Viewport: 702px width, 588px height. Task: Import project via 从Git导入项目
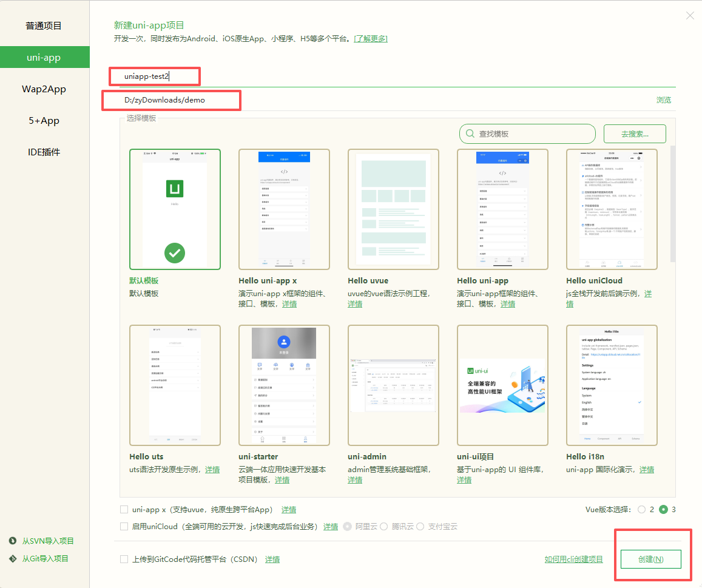click(46, 558)
